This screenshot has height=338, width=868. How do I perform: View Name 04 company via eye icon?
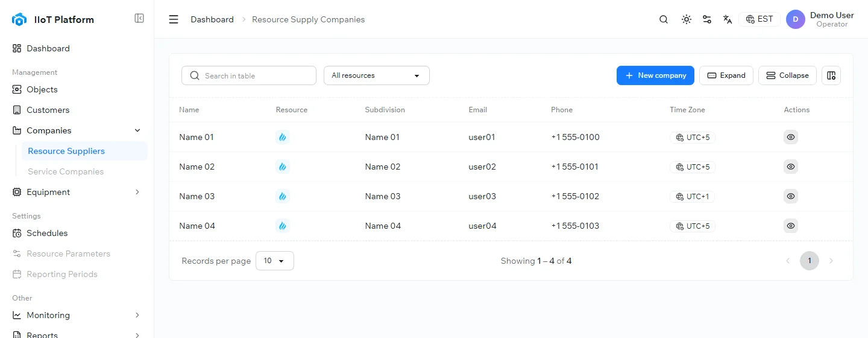(791, 226)
